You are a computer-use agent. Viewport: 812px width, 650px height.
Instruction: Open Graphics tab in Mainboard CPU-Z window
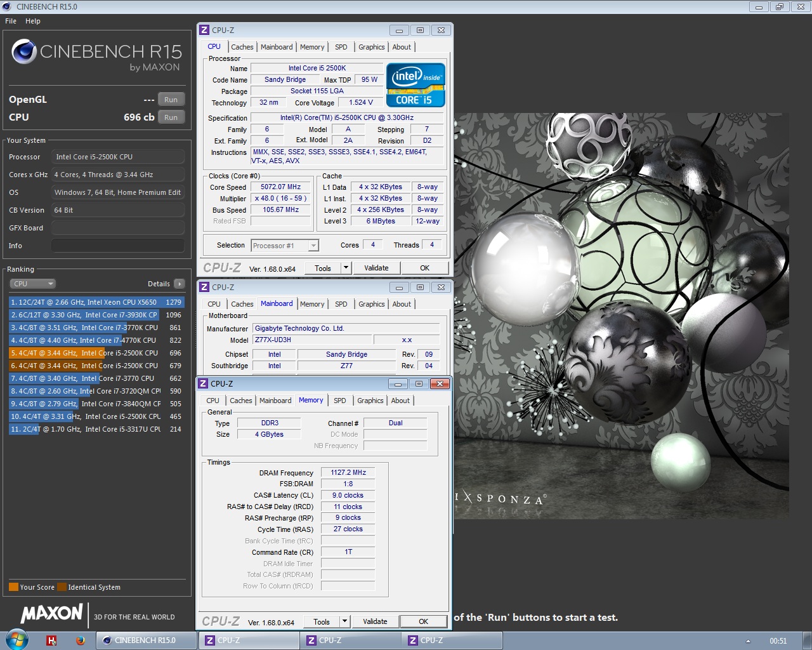(x=372, y=304)
